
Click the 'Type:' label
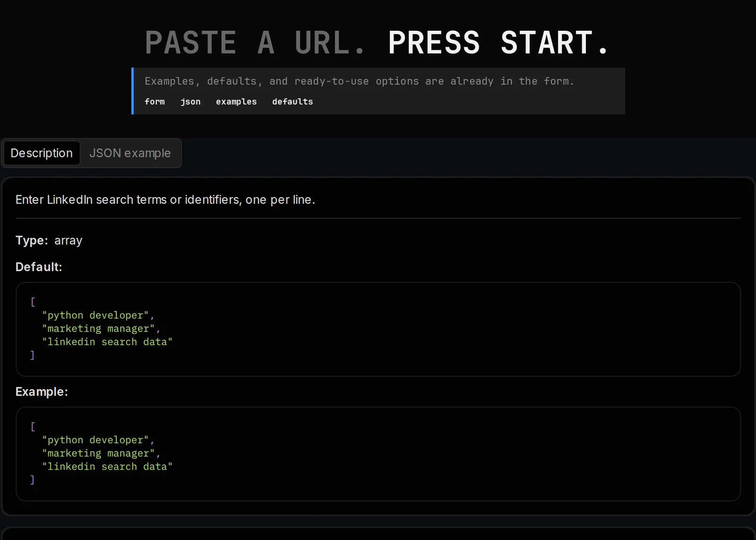pos(32,240)
